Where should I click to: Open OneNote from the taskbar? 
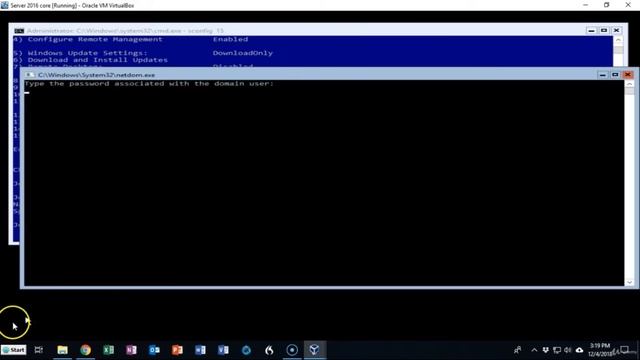(x=131, y=350)
